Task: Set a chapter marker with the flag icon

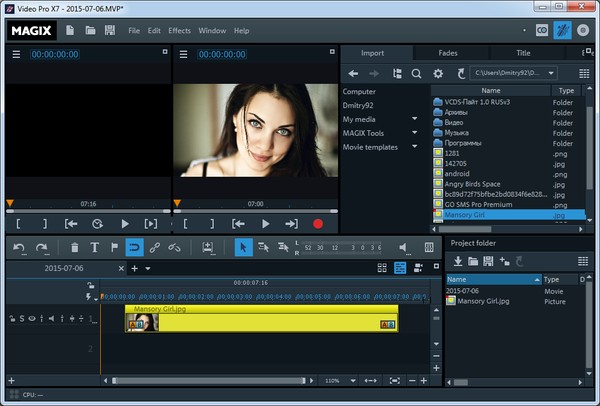Action: pyautogui.click(x=114, y=248)
